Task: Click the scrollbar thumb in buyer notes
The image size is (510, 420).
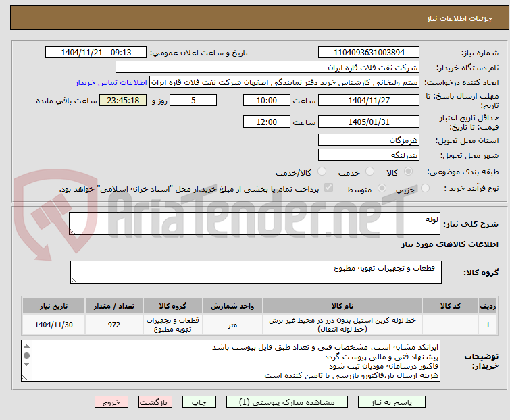Action: point(26,355)
